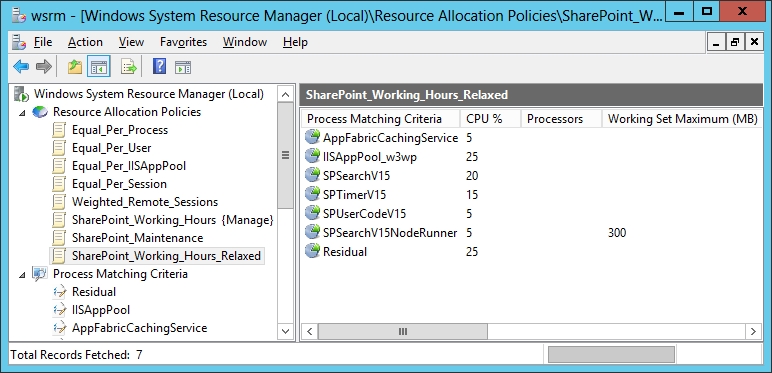Open the Help toolbar icon
772x373 pixels.
point(160,66)
